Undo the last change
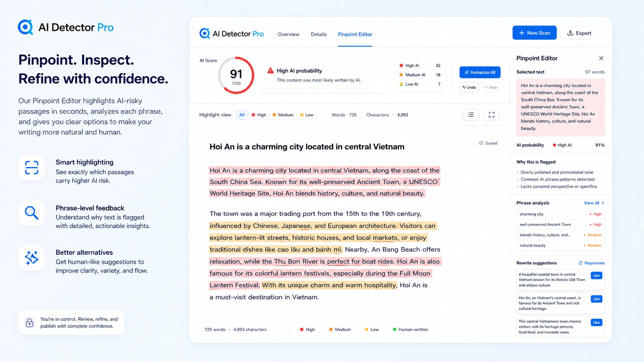 point(469,87)
